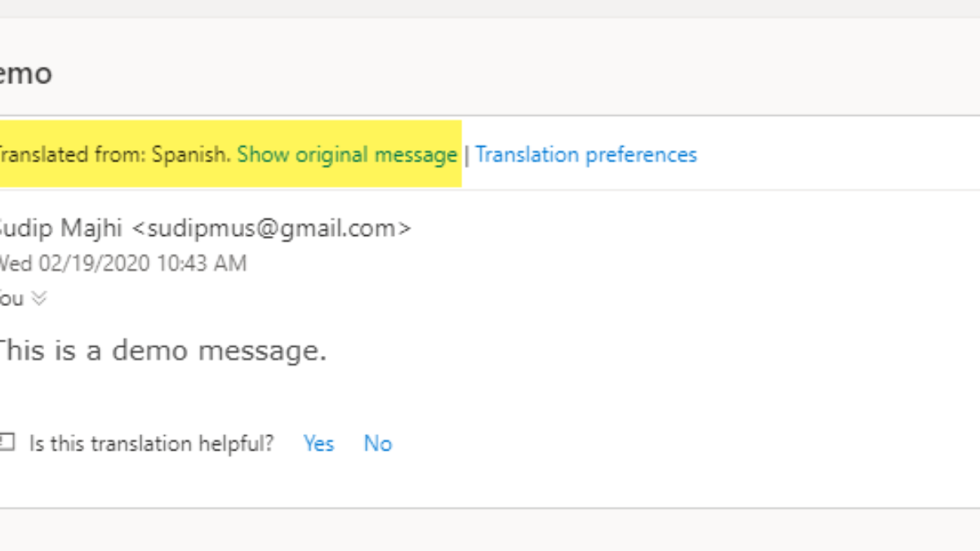Answer No to translation helpful question
This screenshot has width=980, height=551.
pyautogui.click(x=378, y=443)
